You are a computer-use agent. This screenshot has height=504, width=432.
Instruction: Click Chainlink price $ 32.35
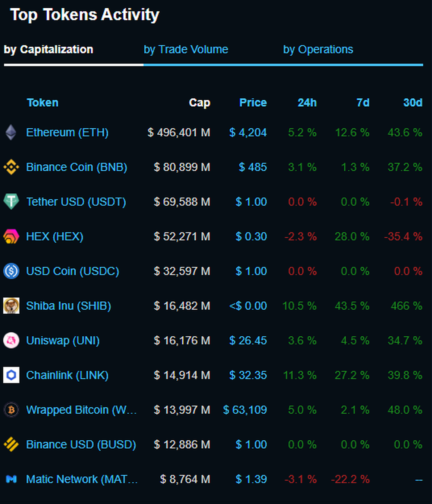[x=248, y=376]
